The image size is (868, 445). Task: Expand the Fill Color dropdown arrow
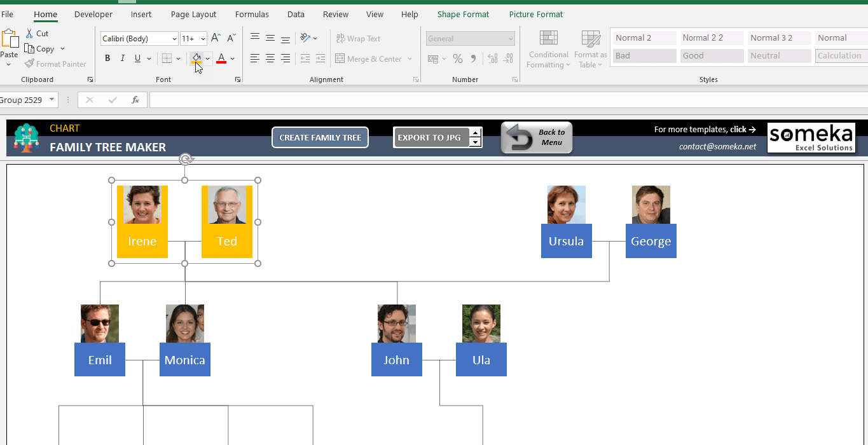pyautogui.click(x=207, y=58)
